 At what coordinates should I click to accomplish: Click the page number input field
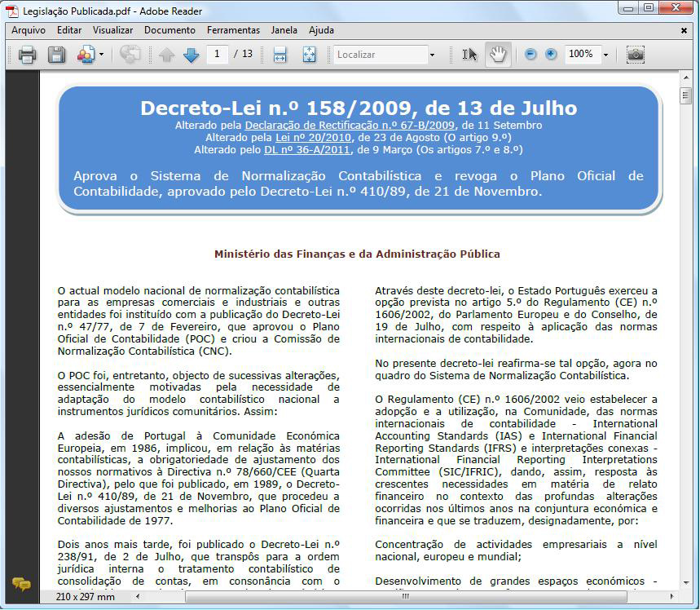point(218,55)
